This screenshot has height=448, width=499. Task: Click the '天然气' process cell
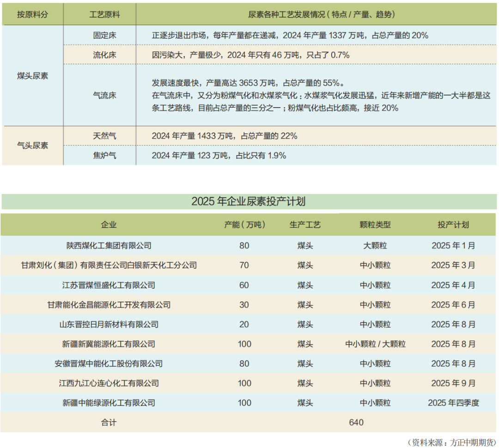click(105, 136)
